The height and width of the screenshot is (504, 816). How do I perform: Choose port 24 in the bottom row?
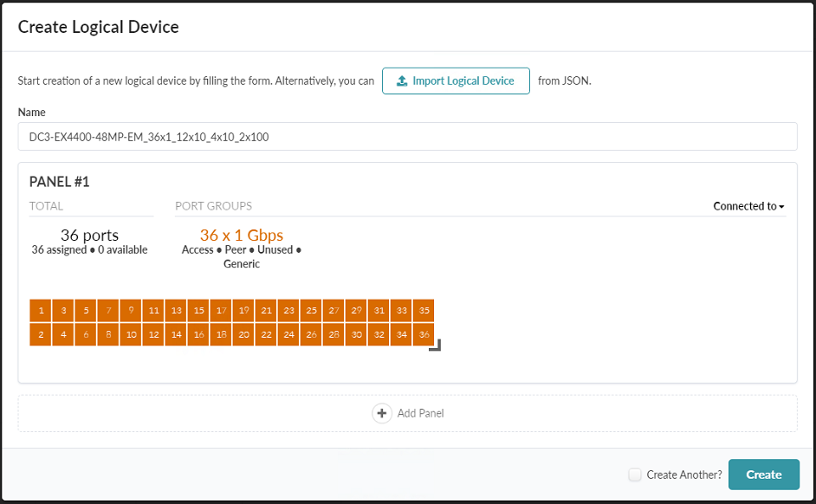pos(288,334)
